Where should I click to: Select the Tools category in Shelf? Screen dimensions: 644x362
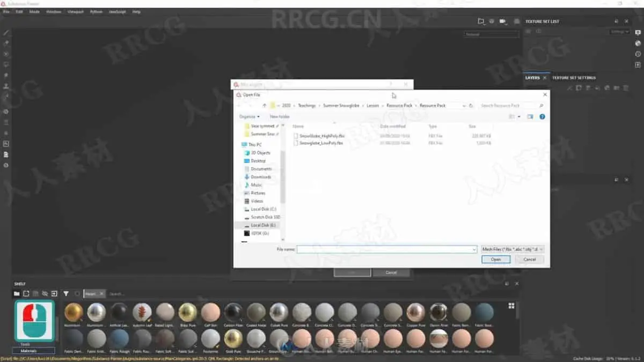tap(25, 344)
